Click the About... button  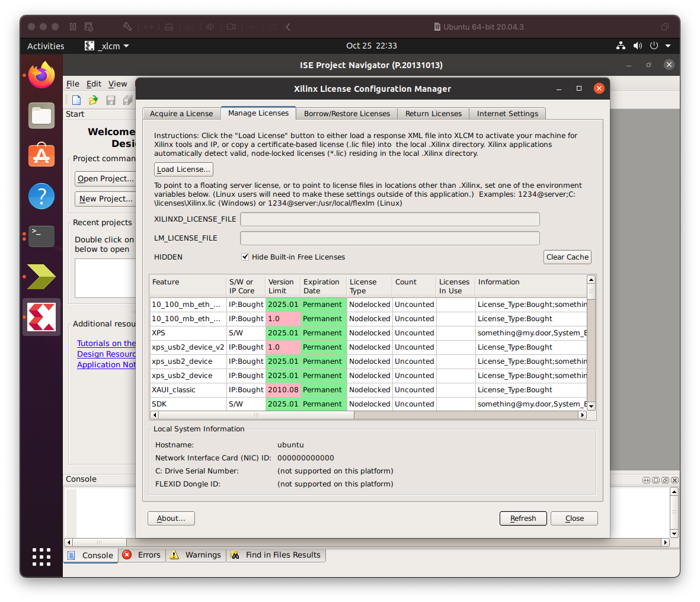(x=171, y=518)
